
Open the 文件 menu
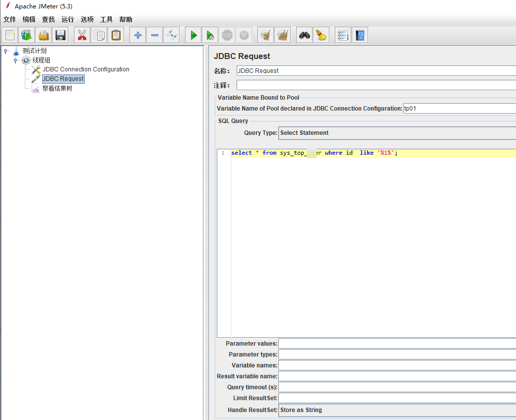click(x=9, y=19)
